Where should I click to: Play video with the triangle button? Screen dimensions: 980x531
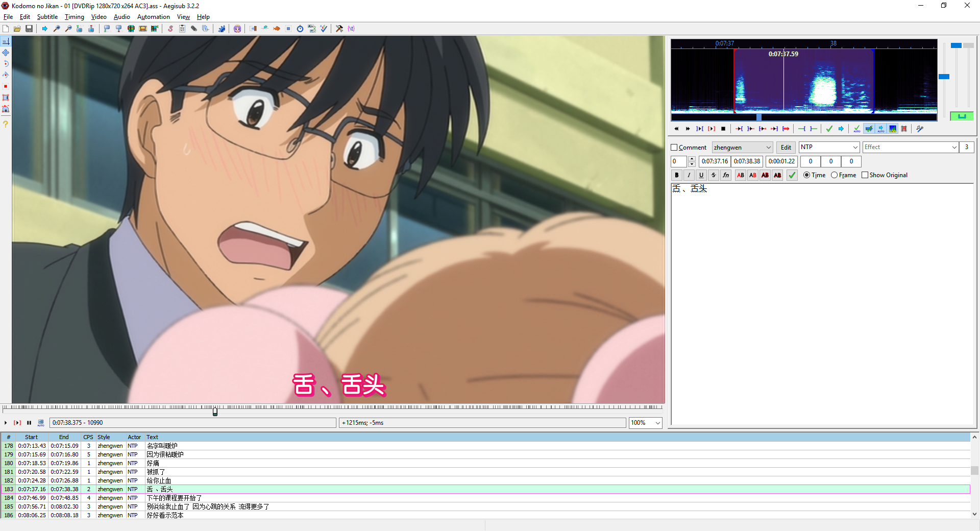[6, 423]
